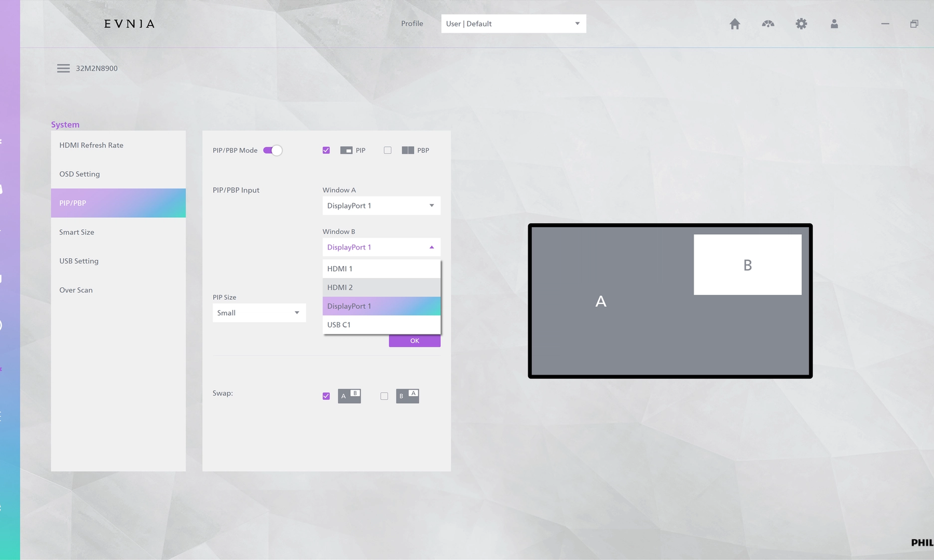934x560 pixels.
Task: Open the PIP Size dropdown
Action: (259, 313)
